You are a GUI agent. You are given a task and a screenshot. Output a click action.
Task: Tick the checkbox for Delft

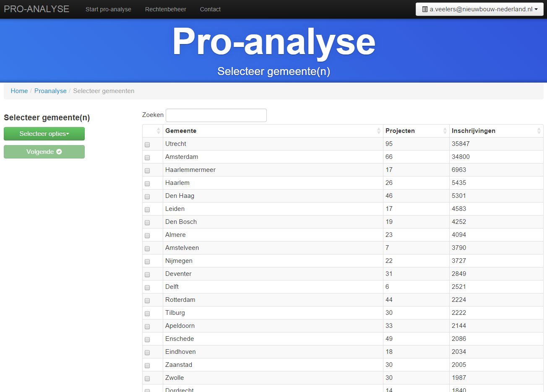coord(147,287)
